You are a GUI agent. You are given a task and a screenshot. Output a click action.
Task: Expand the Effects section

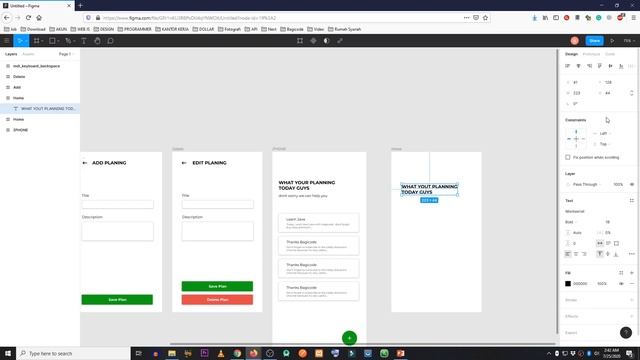(x=571, y=316)
